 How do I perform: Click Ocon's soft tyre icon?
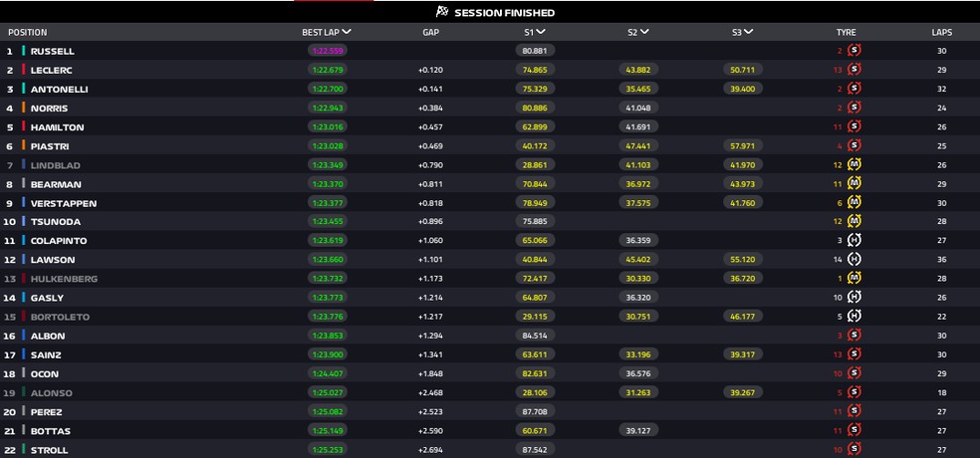pyautogui.click(x=854, y=373)
